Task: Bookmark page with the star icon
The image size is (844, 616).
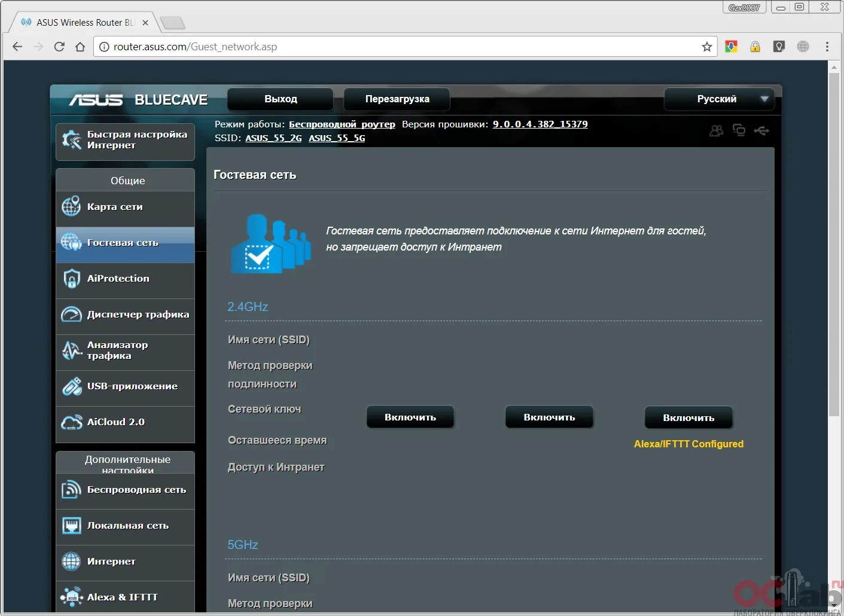Action: (x=707, y=47)
